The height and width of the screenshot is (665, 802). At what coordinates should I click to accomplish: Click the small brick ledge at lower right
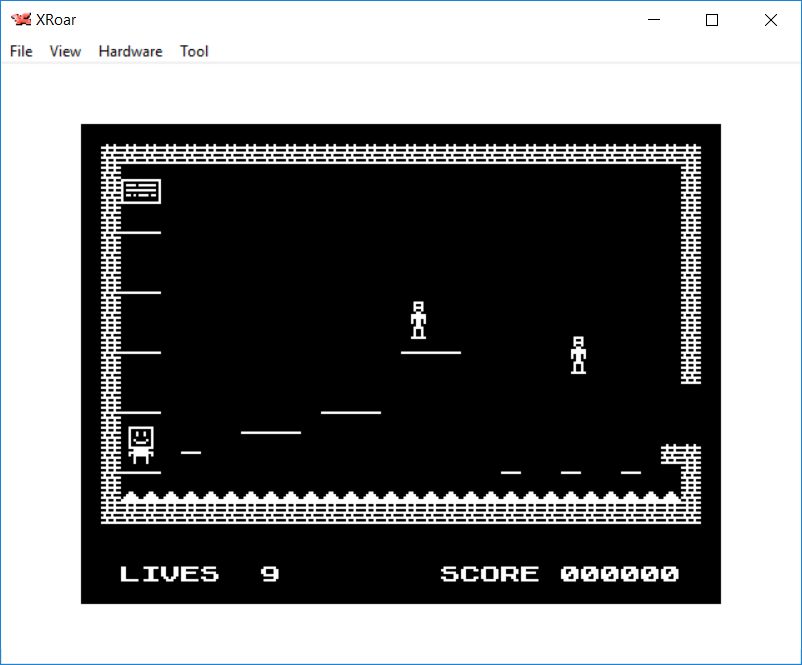coord(678,455)
